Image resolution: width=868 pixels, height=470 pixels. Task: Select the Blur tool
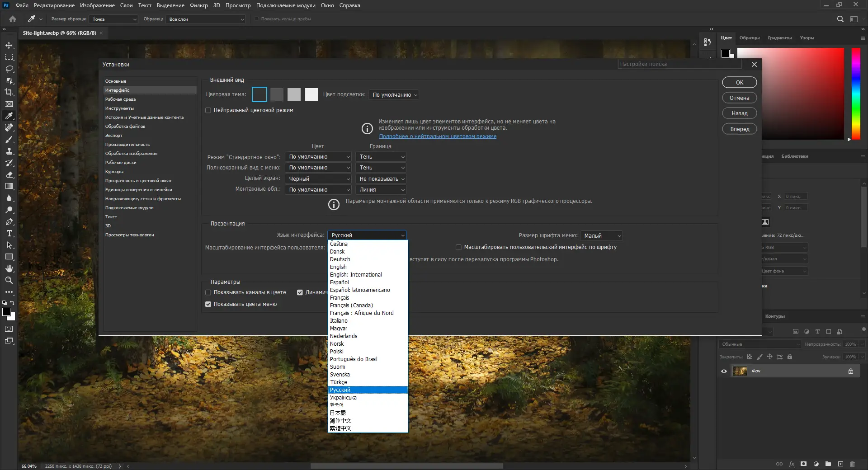(x=9, y=198)
